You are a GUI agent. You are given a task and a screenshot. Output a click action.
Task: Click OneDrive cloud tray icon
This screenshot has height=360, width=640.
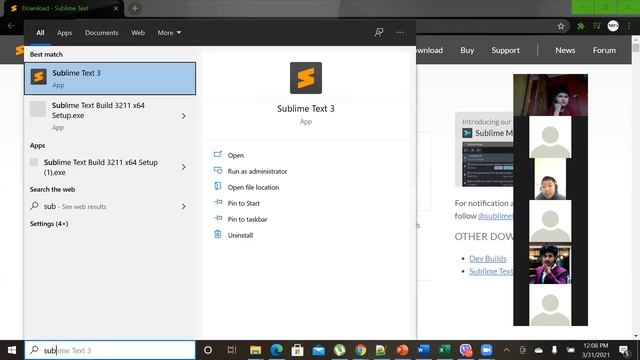pyautogui.click(x=539, y=350)
